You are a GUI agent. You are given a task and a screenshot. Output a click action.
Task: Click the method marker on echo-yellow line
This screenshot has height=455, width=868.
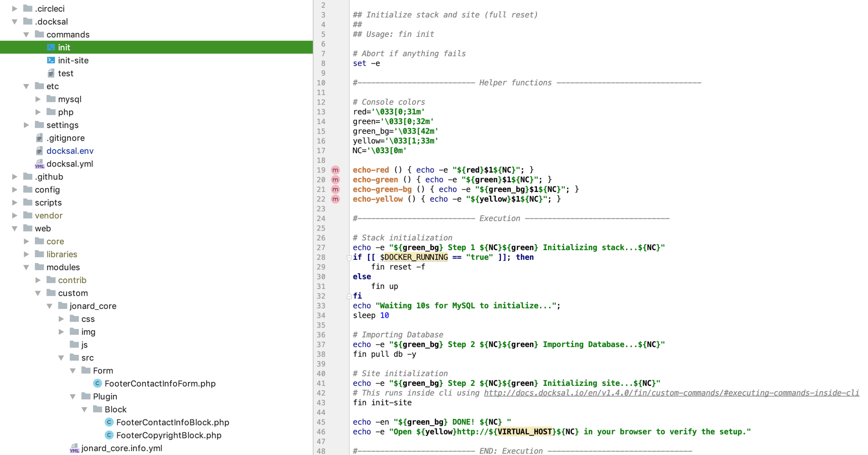pyautogui.click(x=335, y=199)
